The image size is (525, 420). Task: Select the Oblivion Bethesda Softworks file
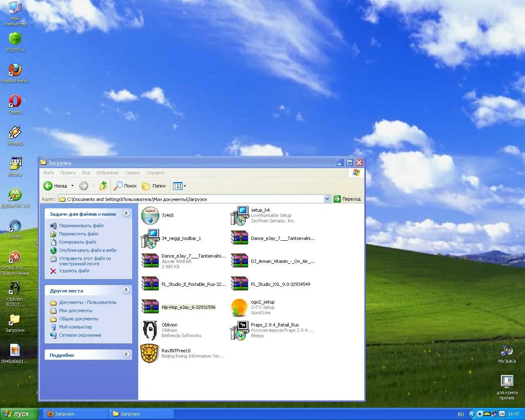click(x=171, y=330)
